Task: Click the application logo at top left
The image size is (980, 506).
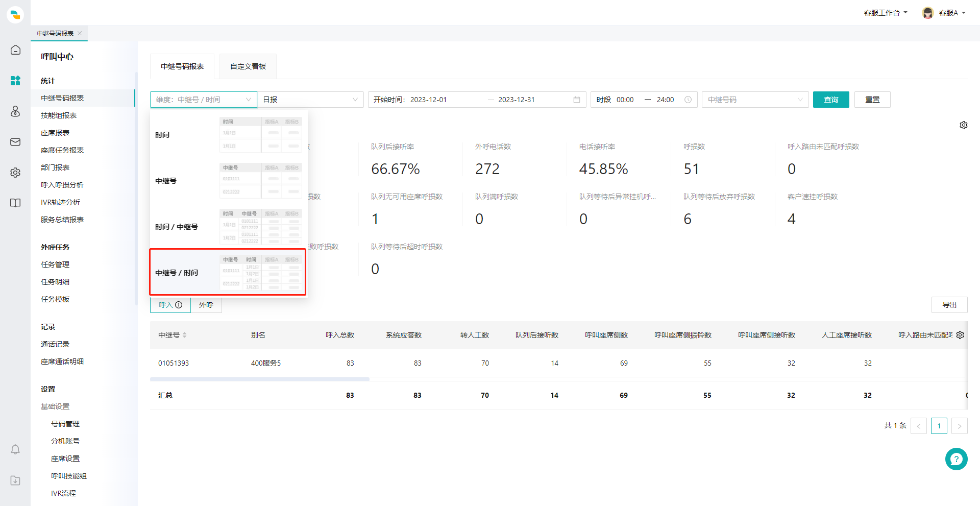Action: 15,15
